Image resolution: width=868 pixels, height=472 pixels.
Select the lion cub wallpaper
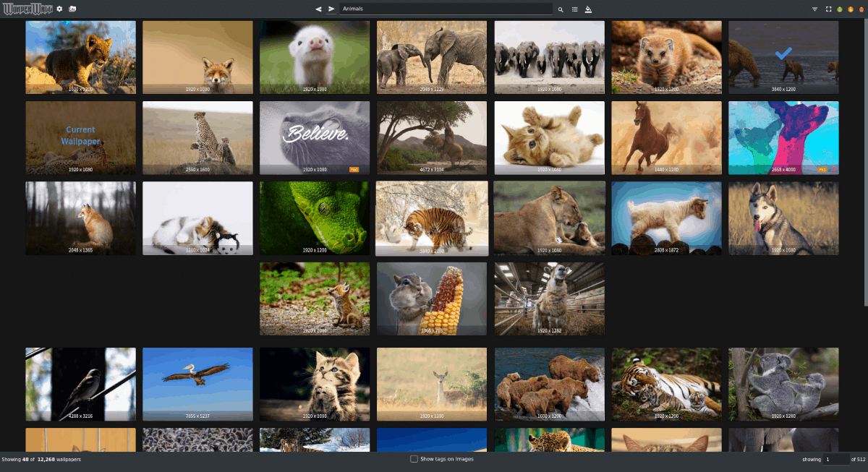[80, 57]
